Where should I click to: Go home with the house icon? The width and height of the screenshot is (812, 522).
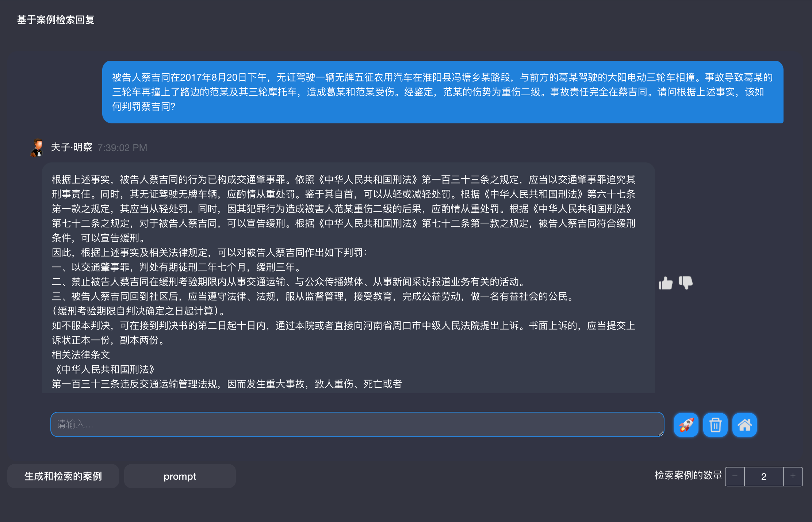744,425
